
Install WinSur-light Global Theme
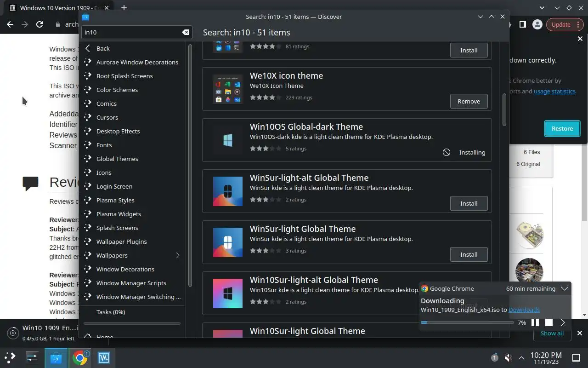(469, 254)
